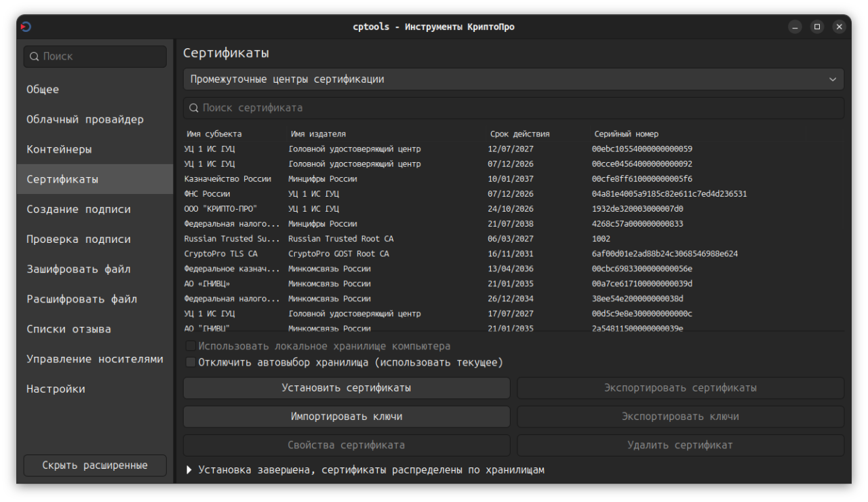The width and height of the screenshot is (868, 502).
Task: Select certificate expiring 21/07/2038
Action: (513, 224)
